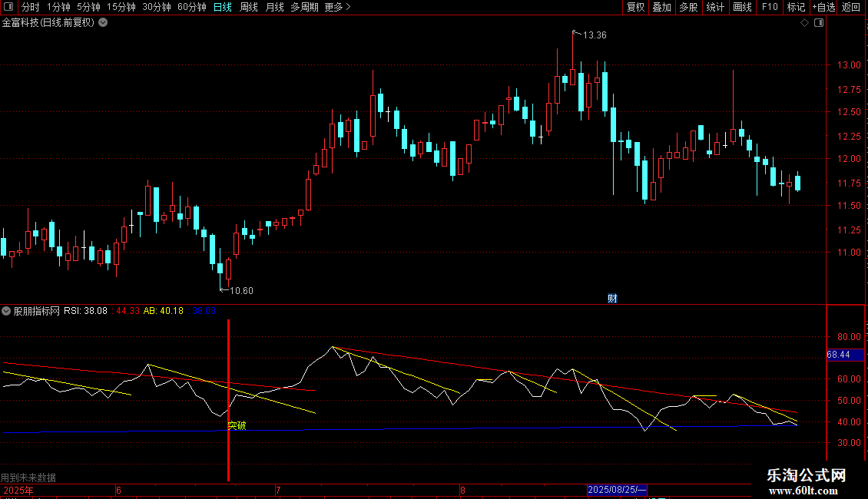This screenshot has height=499, width=868.
Task: Open the F10 company info
Action: [770, 7]
